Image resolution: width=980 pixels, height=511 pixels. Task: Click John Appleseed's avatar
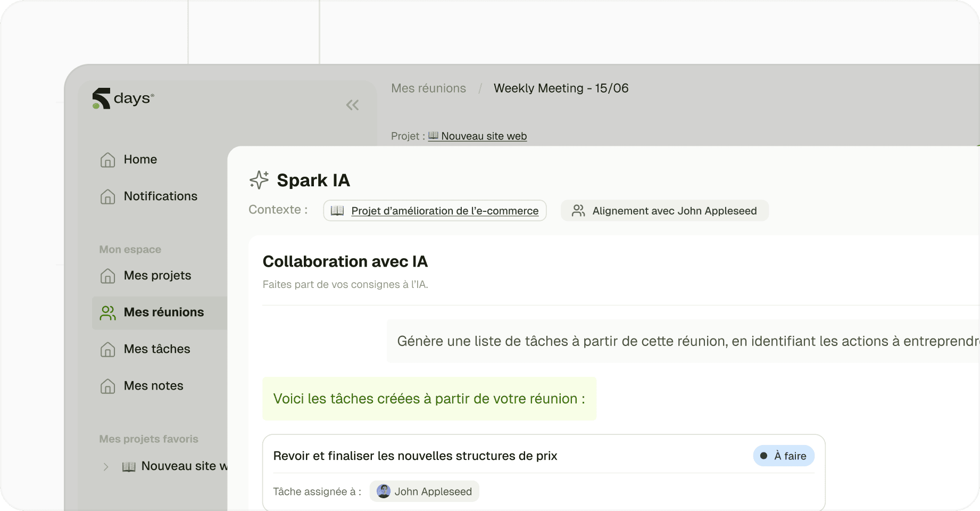coord(384,491)
